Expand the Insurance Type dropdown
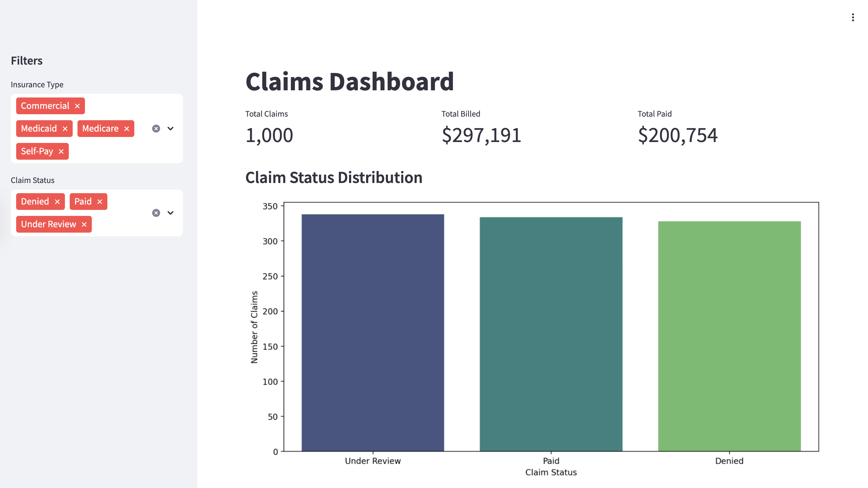 pos(170,128)
